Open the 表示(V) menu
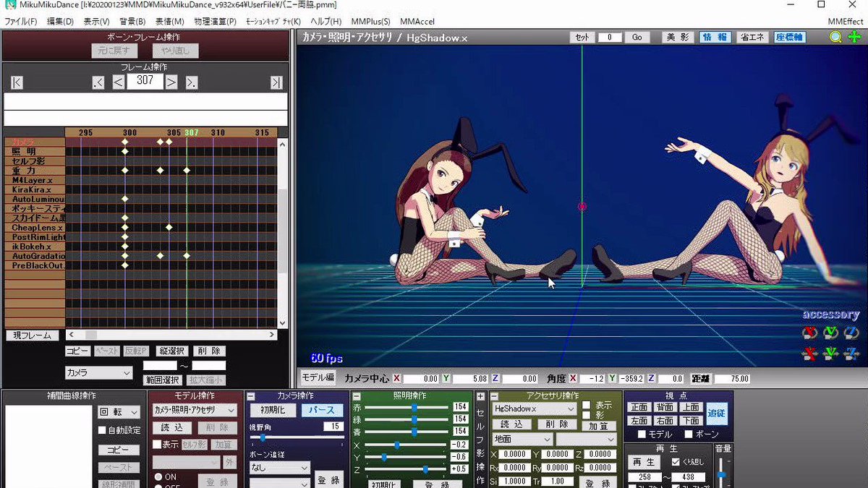 [x=96, y=22]
